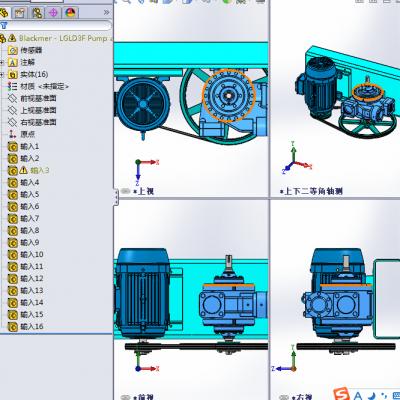Open the ConfigurationManager tab
Viewport: 400px width, 400px height.
[37, 13]
